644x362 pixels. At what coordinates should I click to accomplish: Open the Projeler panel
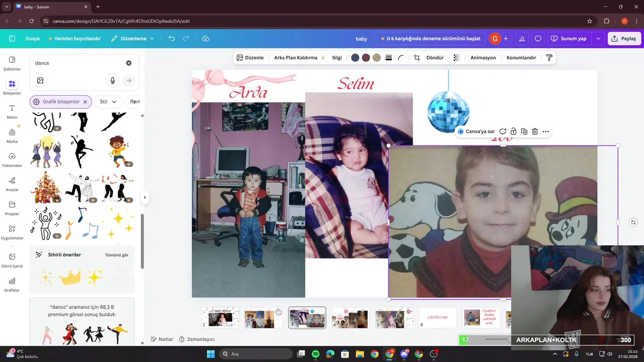(x=12, y=208)
